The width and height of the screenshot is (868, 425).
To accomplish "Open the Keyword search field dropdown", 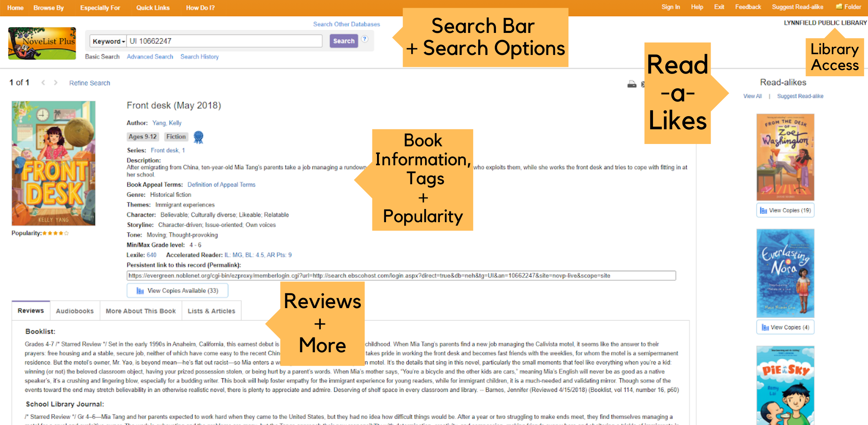I will 108,41.
